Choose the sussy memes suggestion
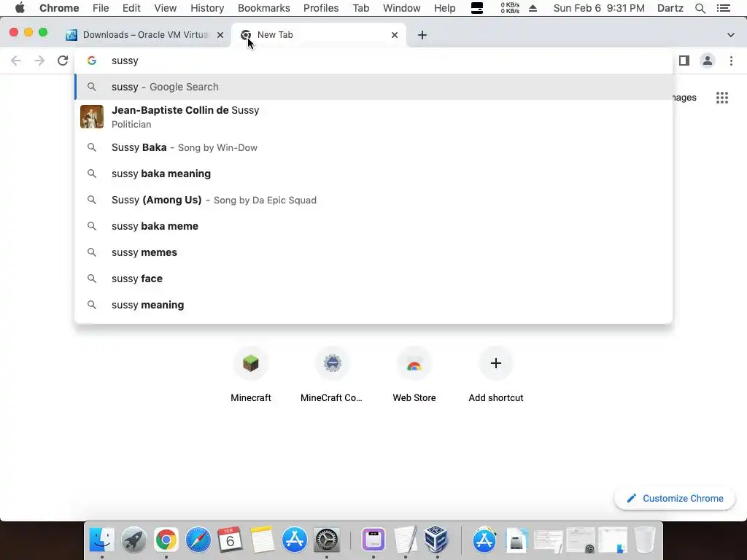Viewport: 747px width, 560px height. click(x=373, y=252)
